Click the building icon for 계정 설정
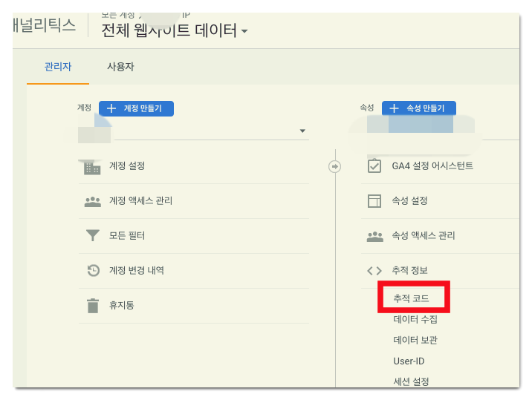This screenshot has height=400, width=532. (92, 167)
